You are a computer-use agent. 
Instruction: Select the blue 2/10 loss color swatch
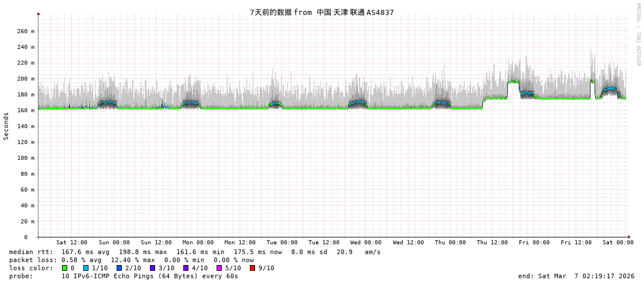[x=119, y=268]
